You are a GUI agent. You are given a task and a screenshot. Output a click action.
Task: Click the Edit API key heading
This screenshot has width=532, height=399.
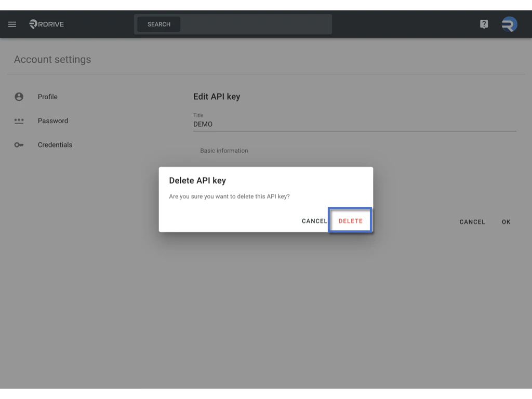point(217,97)
